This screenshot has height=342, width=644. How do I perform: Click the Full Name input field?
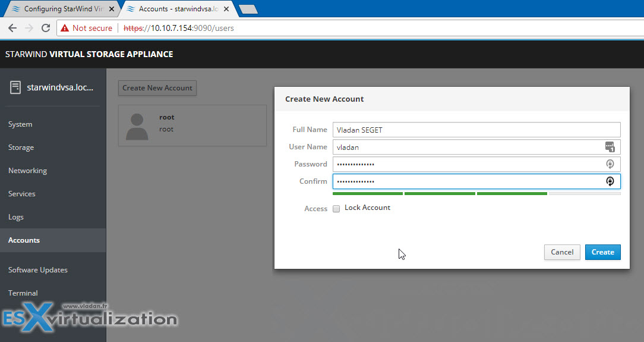[476, 130]
